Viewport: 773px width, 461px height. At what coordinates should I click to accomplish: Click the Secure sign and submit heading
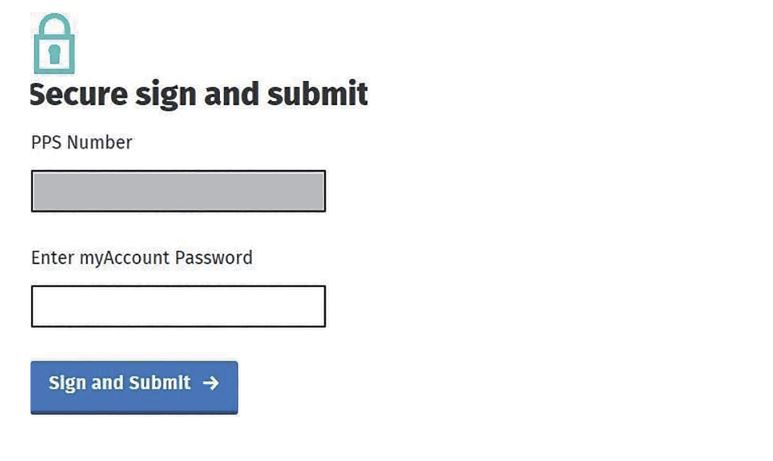pos(199,95)
